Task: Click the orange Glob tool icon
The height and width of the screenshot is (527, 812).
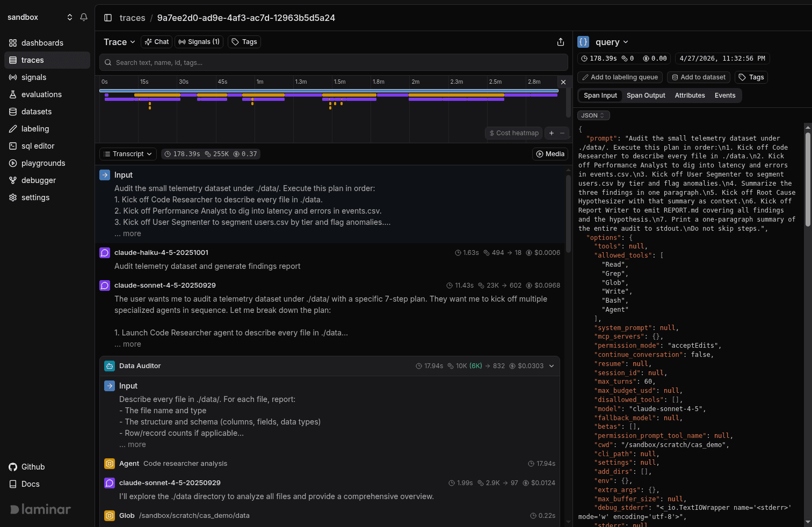Action: pyautogui.click(x=110, y=516)
